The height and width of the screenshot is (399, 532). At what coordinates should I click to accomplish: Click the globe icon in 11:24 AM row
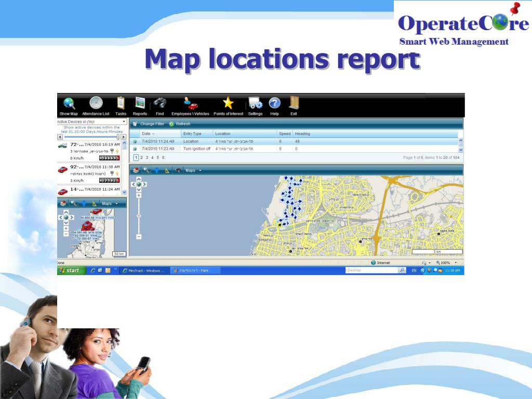pyautogui.click(x=135, y=141)
